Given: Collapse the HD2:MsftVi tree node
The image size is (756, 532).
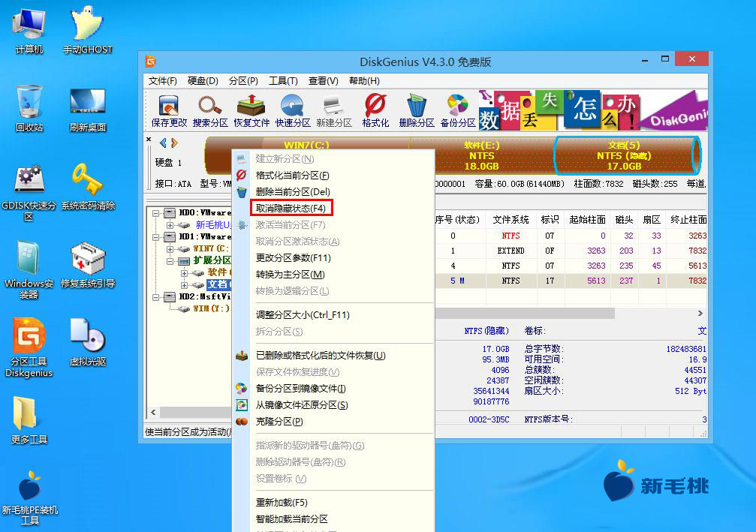Looking at the screenshot, I should click(x=155, y=297).
